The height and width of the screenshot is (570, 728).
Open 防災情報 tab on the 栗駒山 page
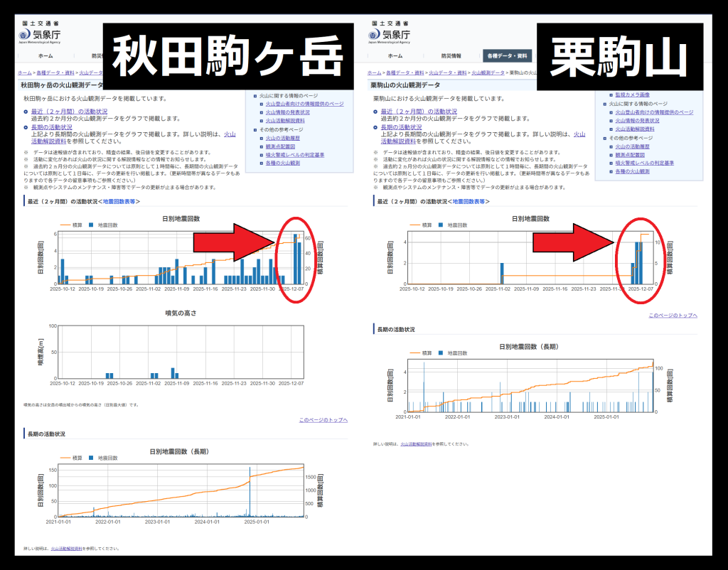tap(451, 55)
